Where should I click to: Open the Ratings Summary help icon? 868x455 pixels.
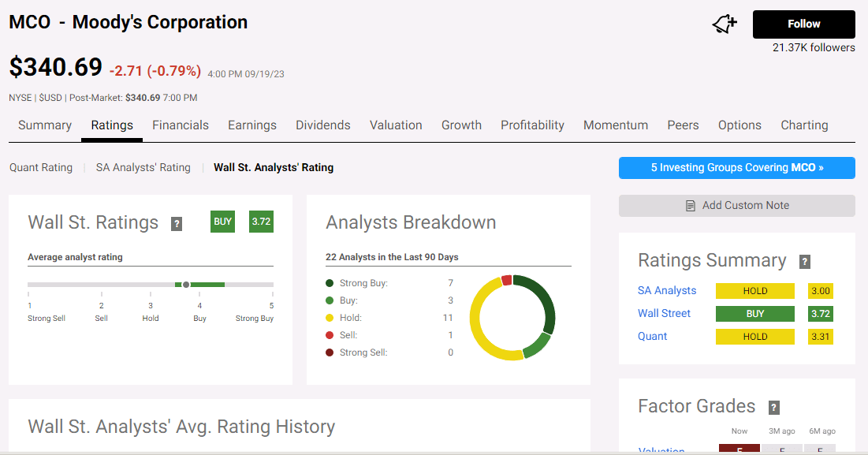point(805,262)
